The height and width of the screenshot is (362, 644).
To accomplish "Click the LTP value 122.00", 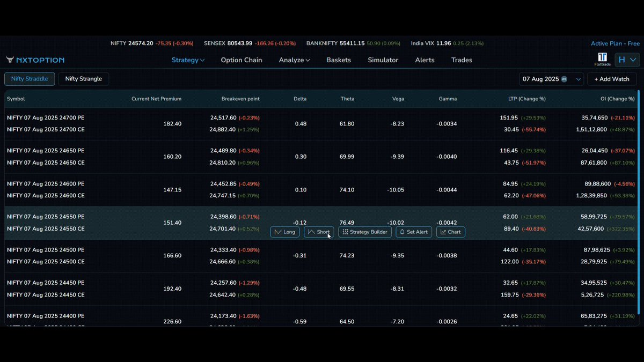I will (510, 262).
